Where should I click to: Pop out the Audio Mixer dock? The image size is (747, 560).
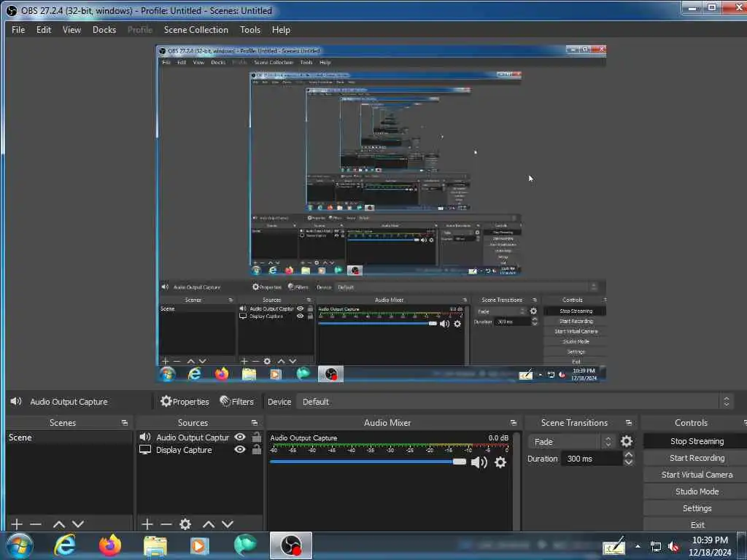[x=514, y=423]
